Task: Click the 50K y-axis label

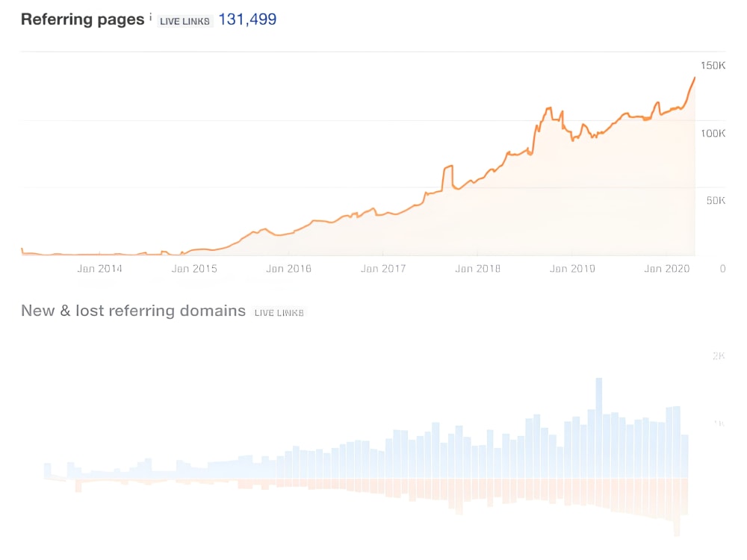Action: [x=716, y=200]
